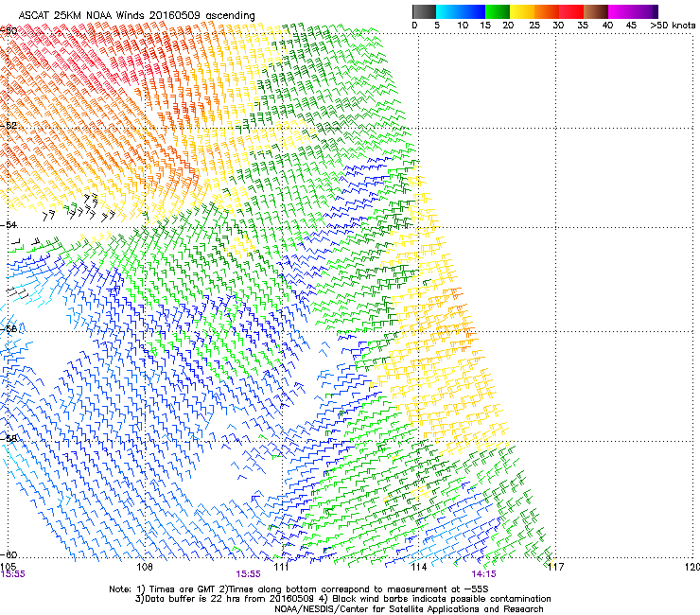This screenshot has width=700, height=615.
Task: Click the 111 longitude axis label
Action: click(282, 567)
